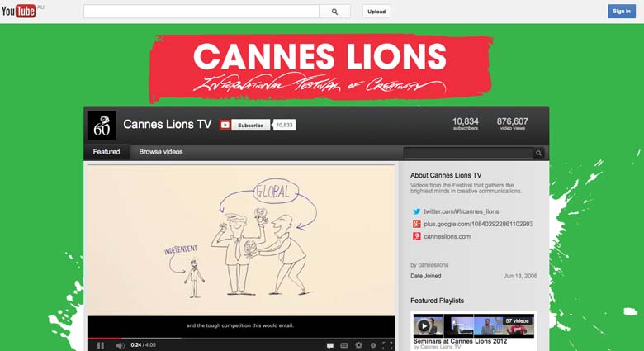644x351 pixels.
Task: Click the YouTube search magnifier button
Action: tap(334, 12)
